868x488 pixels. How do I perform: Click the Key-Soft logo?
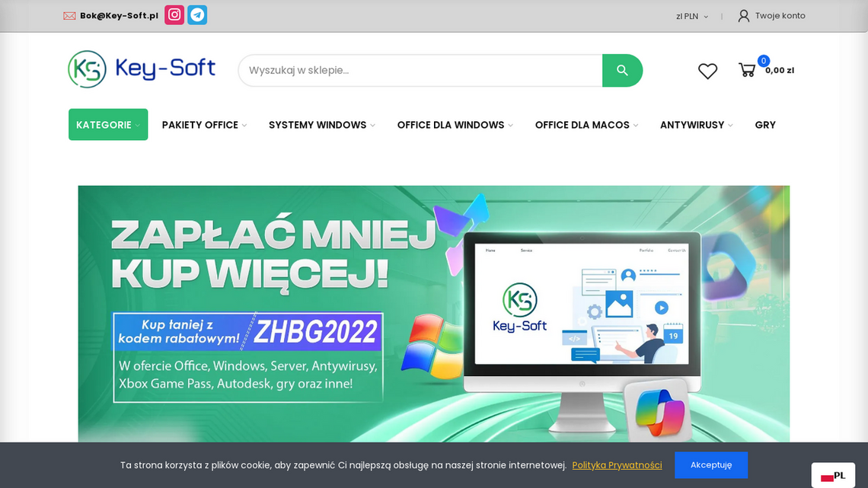coord(141,69)
